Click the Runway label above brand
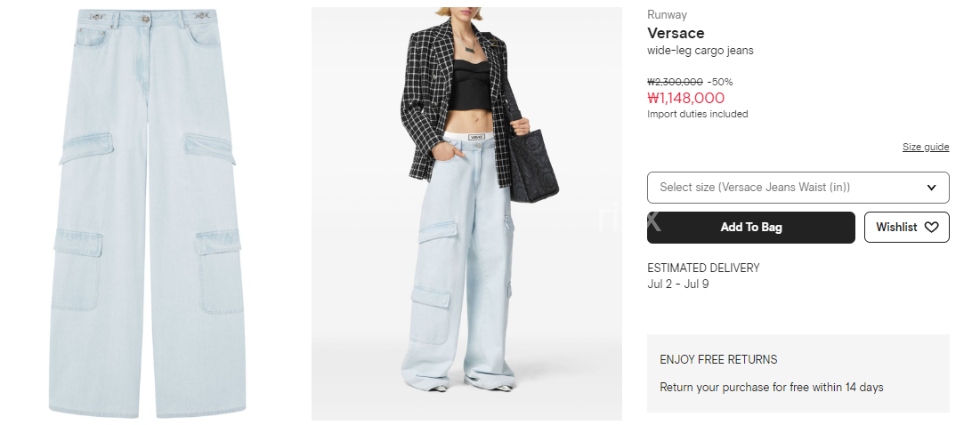The width and height of the screenshot is (980, 425). coord(667,14)
